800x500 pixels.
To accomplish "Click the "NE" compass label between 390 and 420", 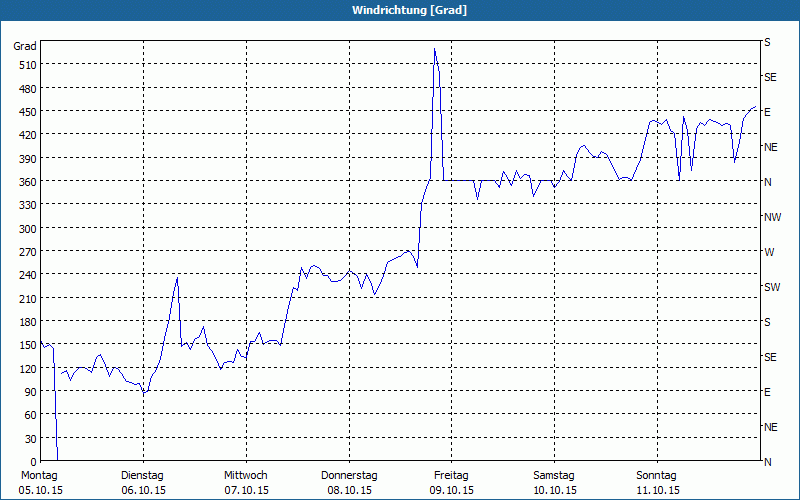I will click(770, 147).
